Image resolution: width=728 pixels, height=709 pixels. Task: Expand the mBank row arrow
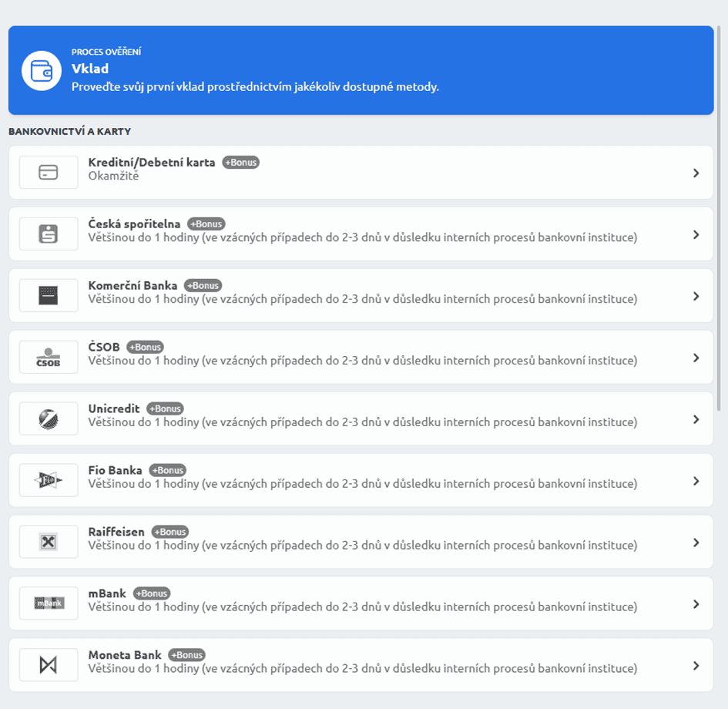[x=696, y=604]
